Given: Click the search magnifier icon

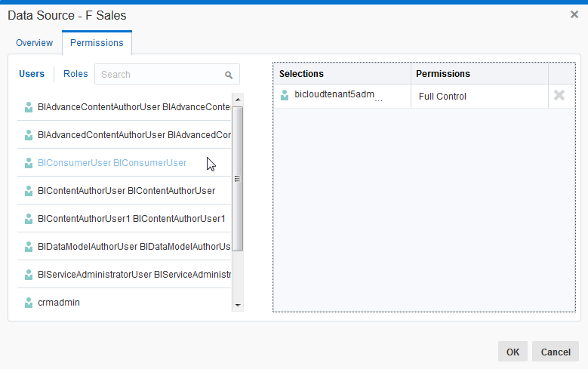Looking at the screenshot, I should 229,75.
